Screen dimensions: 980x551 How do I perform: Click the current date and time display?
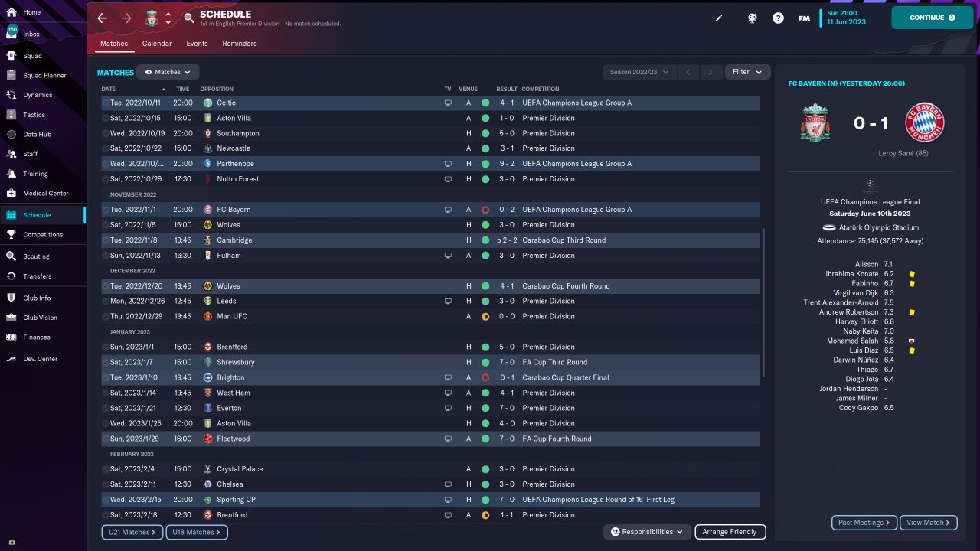click(846, 18)
